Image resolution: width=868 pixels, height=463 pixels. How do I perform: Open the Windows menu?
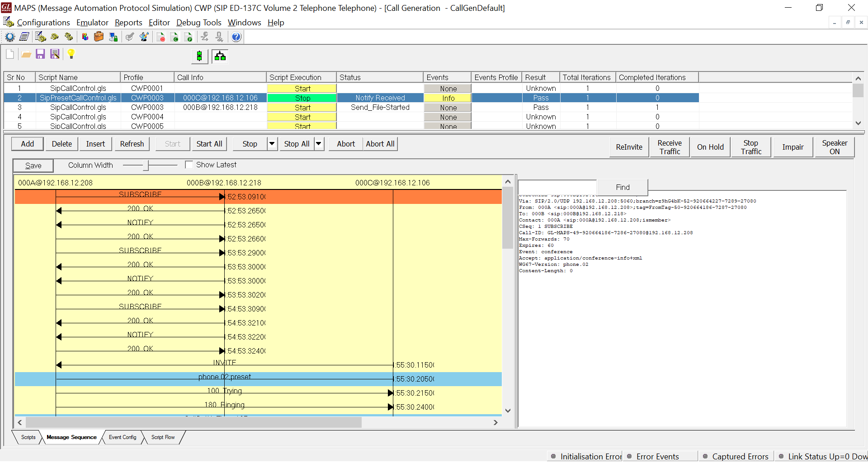click(244, 23)
